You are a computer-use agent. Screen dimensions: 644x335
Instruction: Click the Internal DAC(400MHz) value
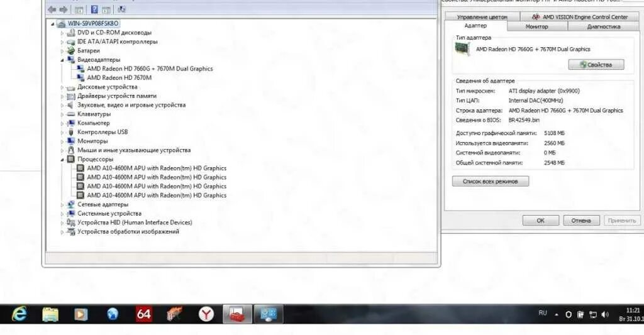(x=536, y=101)
